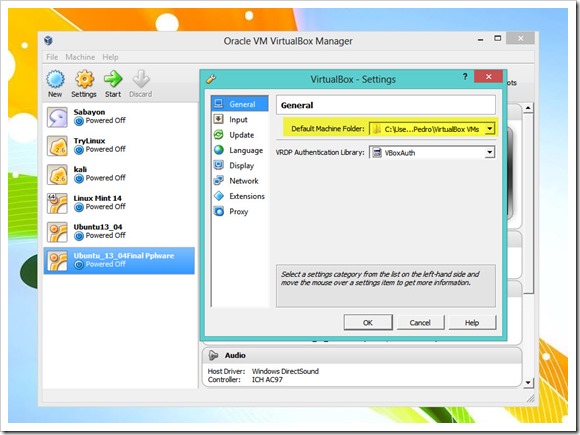
Task: Click the VirtualBox cube icon in title bar
Action: pyautogui.click(x=48, y=40)
